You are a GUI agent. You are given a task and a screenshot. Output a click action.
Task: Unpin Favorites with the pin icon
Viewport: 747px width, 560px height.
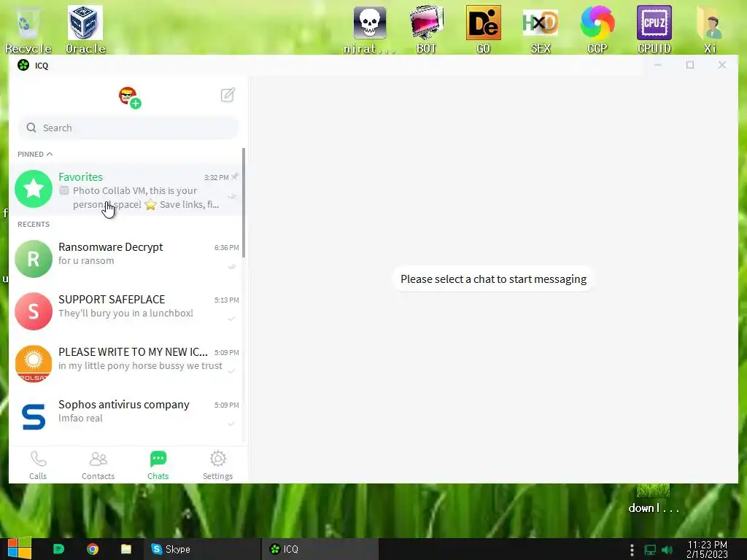pos(234,176)
